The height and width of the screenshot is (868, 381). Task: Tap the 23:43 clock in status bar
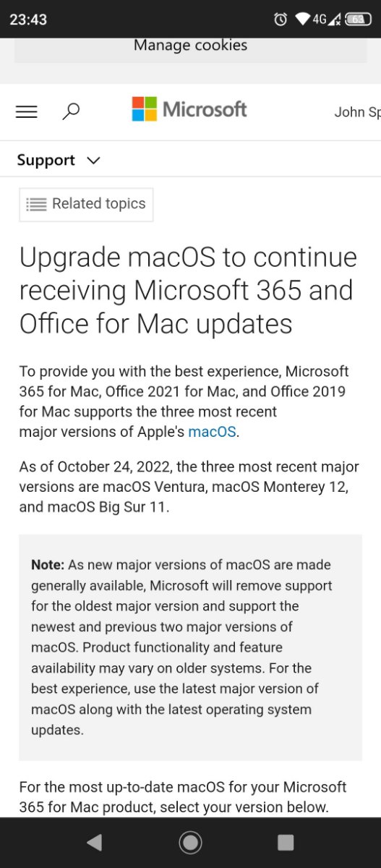point(28,20)
